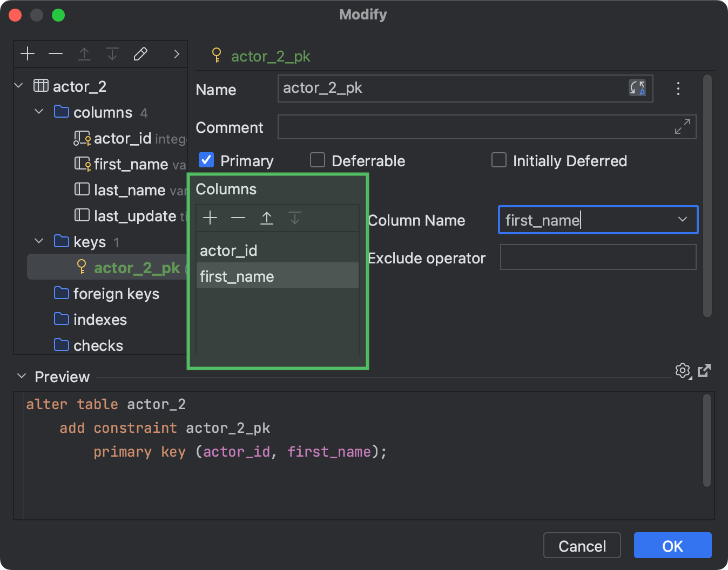Select actor_id in the Columns list
728x570 pixels.
pyautogui.click(x=229, y=250)
